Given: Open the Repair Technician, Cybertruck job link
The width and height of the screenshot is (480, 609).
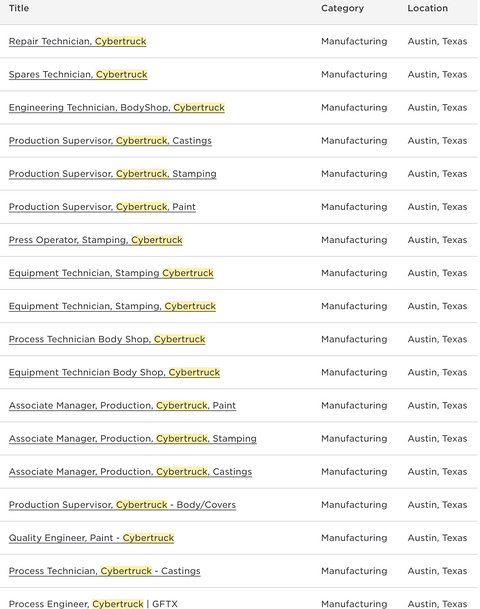Looking at the screenshot, I should point(77,41).
